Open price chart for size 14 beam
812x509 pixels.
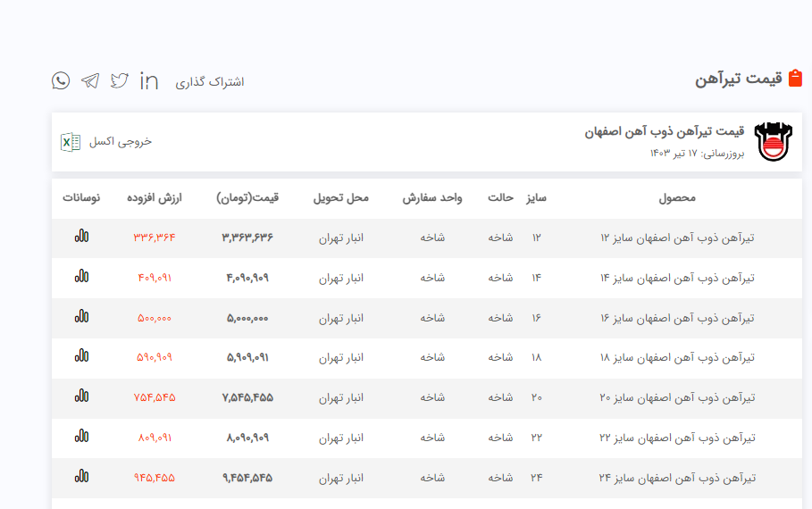(81, 277)
